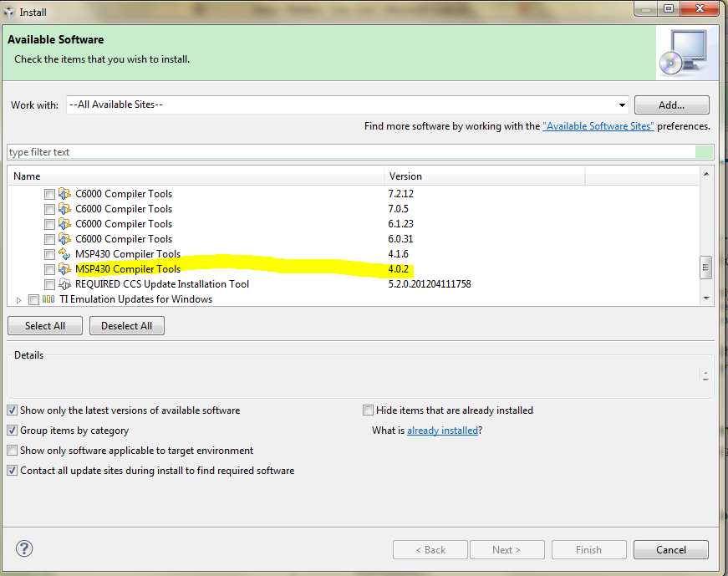Click the MSP430 Compiler Tools 4.0.2 icon
Image resolution: width=728 pixels, height=576 pixels.
pyautogui.click(x=64, y=269)
